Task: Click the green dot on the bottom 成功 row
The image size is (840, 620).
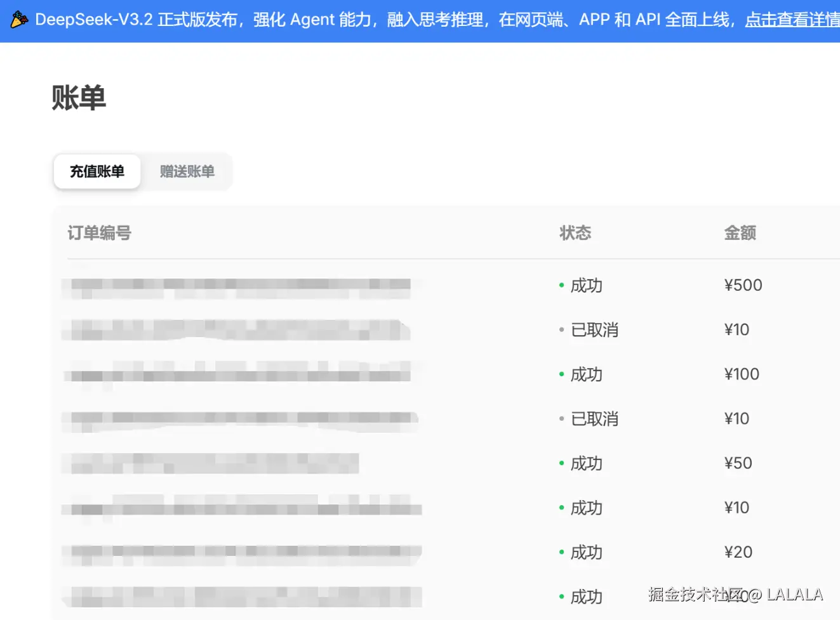Action: click(x=561, y=597)
